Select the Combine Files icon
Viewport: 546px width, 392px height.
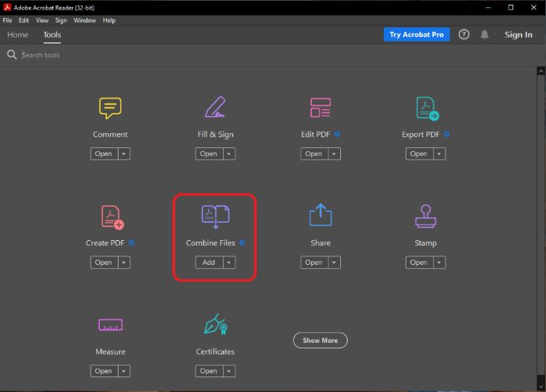click(x=215, y=217)
